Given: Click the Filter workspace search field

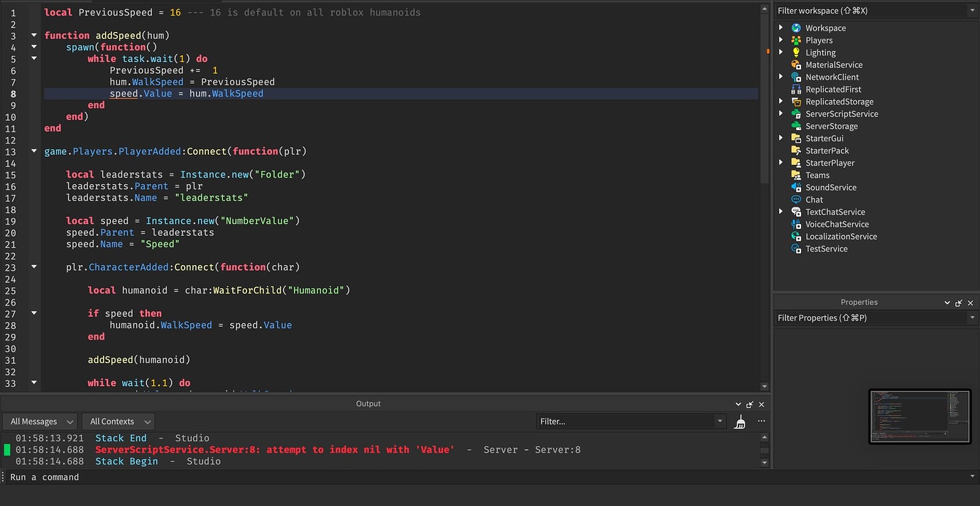Looking at the screenshot, I should tap(871, 11).
